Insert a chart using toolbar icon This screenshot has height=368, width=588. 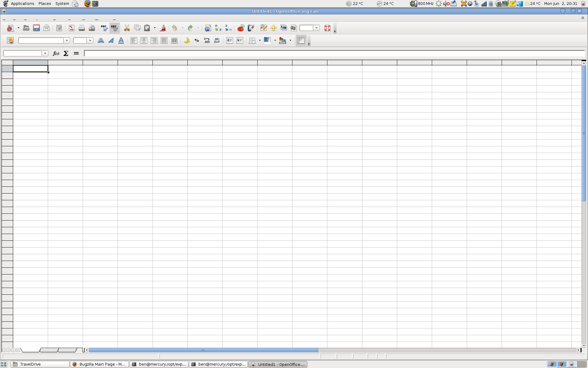click(x=241, y=28)
